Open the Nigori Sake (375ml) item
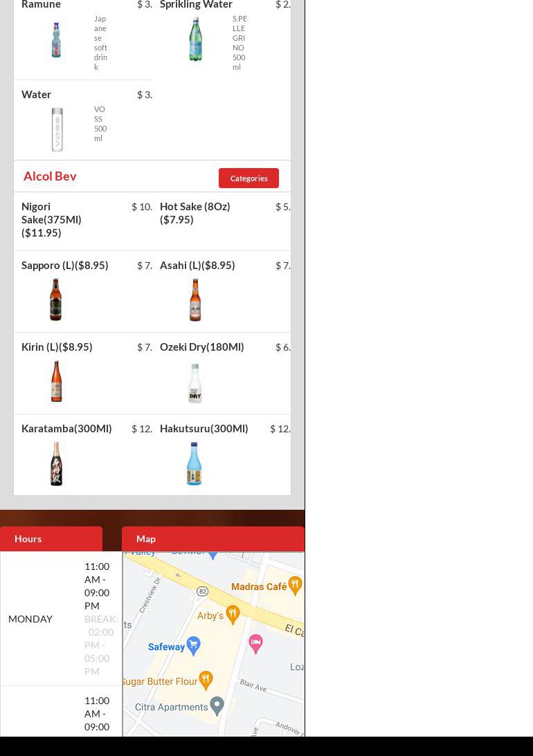This screenshot has width=533, height=756. (x=51, y=219)
